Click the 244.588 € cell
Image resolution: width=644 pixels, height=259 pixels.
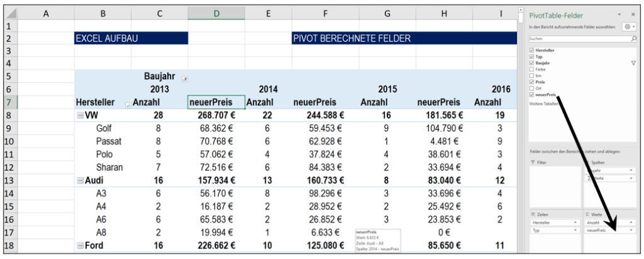coord(325,116)
